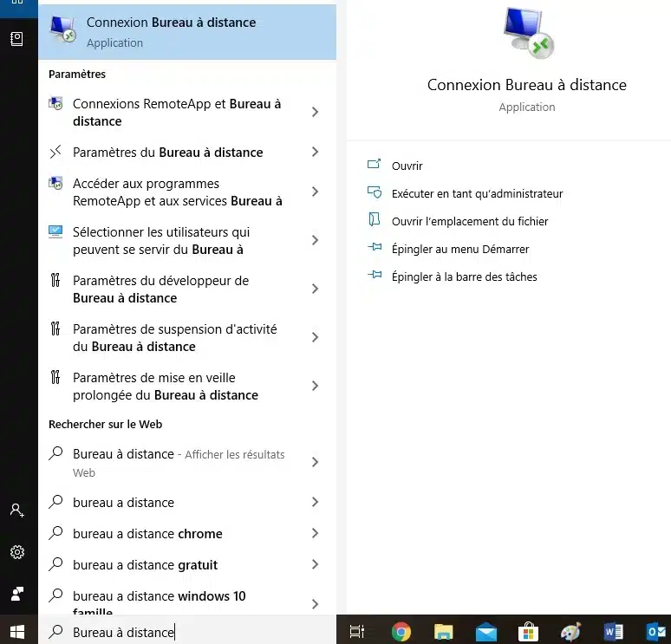Image resolution: width=671 pixels, height=644 pixels.
Task: Click Exécuter en tant qu'administrateur
Action: (477, 194)
